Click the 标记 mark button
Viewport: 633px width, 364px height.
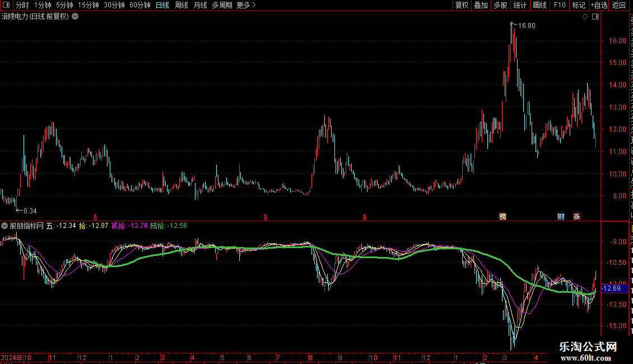[x=579, y=5]
